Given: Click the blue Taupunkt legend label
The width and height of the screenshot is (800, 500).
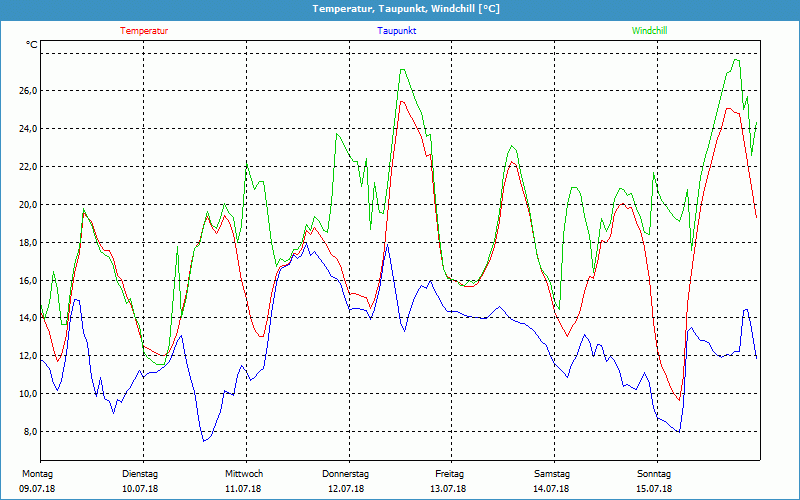Looking at the screenshot, I should (397, 31).
